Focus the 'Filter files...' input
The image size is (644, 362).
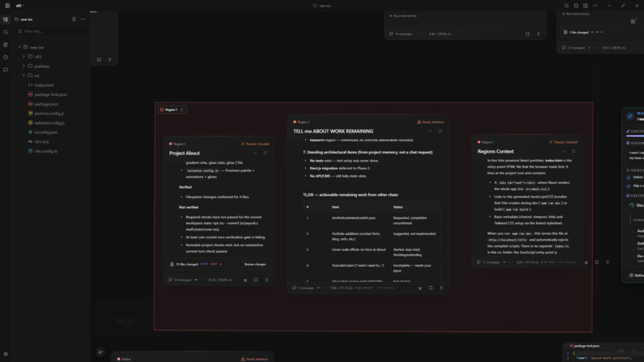tap(51, 31)
